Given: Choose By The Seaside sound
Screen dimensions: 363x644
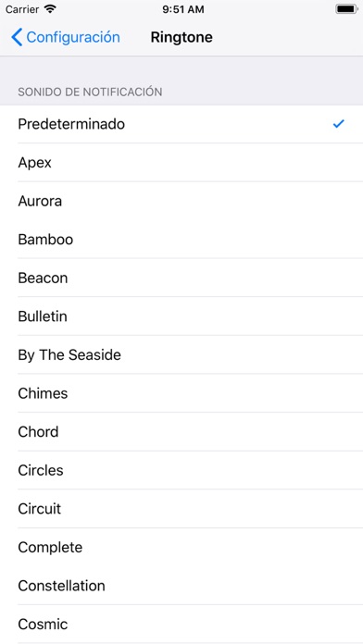Looking at the screenshot, I should pyautogui.click(x=181, y=355).
